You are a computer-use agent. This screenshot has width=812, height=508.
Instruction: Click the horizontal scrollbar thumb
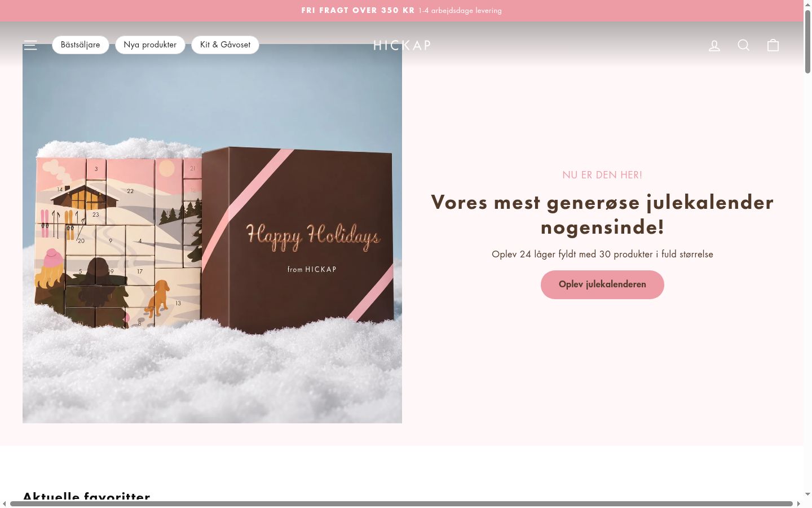coord(401,503)
